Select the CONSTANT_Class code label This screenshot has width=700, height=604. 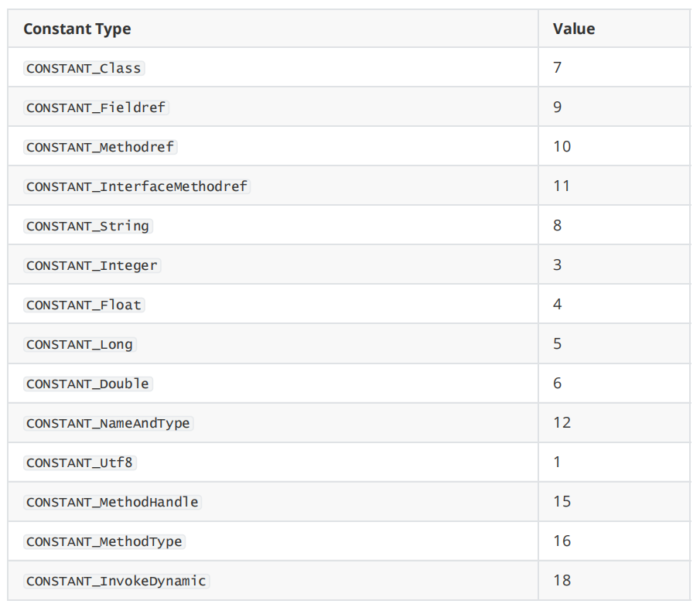click(84, 68)
